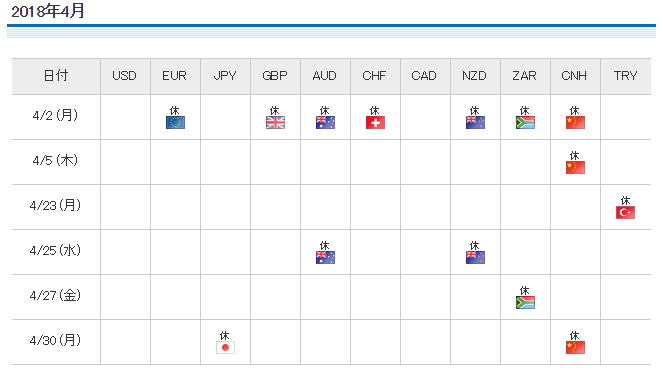Select the USD column header

point(125,76)
